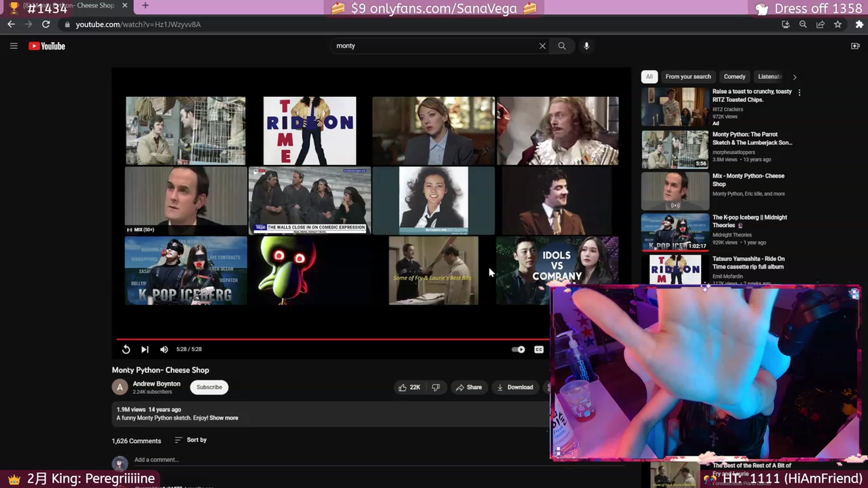Open Tatsuro Yamashita Ride On Time album
The height and width of the screenshot is (488, 868).
click(x=748, y=263)
